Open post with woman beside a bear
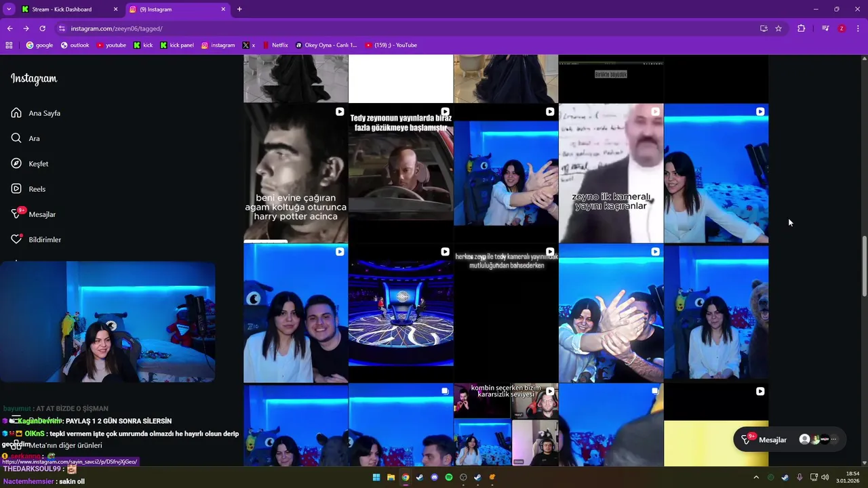The width and height of the screenshot is (868, 488). point(716,313)
